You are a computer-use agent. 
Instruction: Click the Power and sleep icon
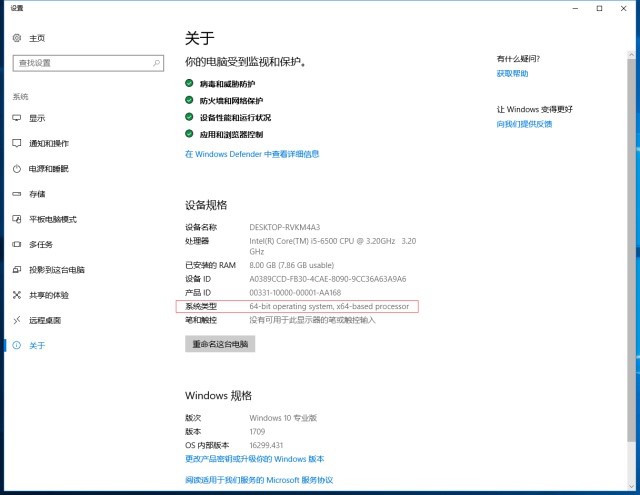coord(17,169)
